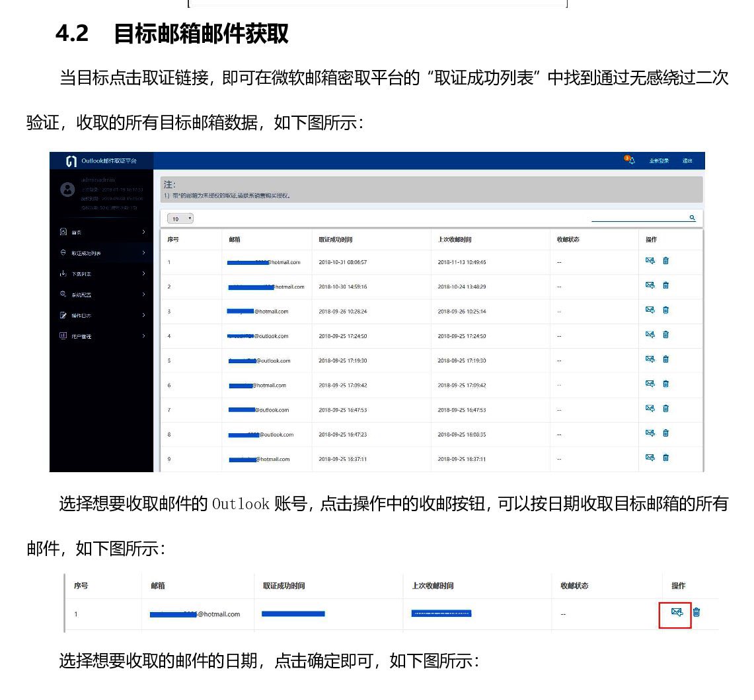Click the 退出 logout link

click(687, 160)
